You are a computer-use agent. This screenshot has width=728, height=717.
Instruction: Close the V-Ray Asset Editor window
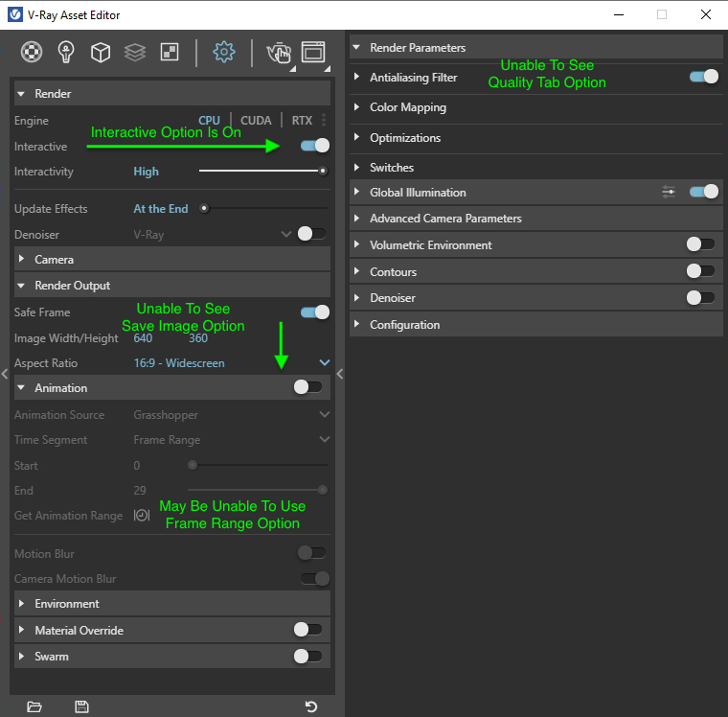[706, 14]
